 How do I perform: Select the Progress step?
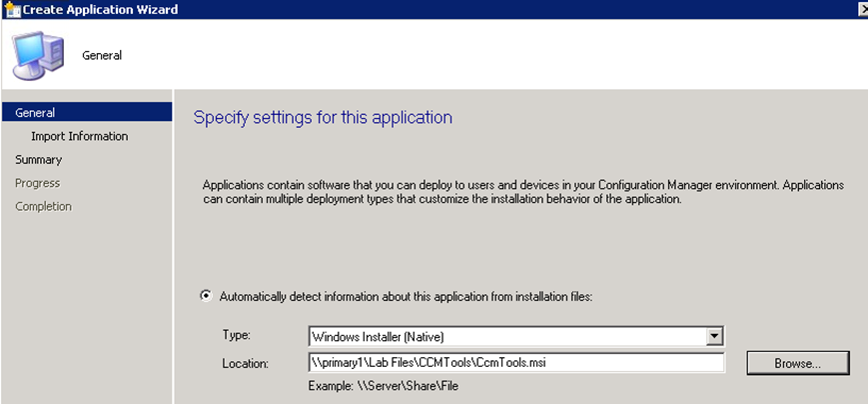pos(37,183)
